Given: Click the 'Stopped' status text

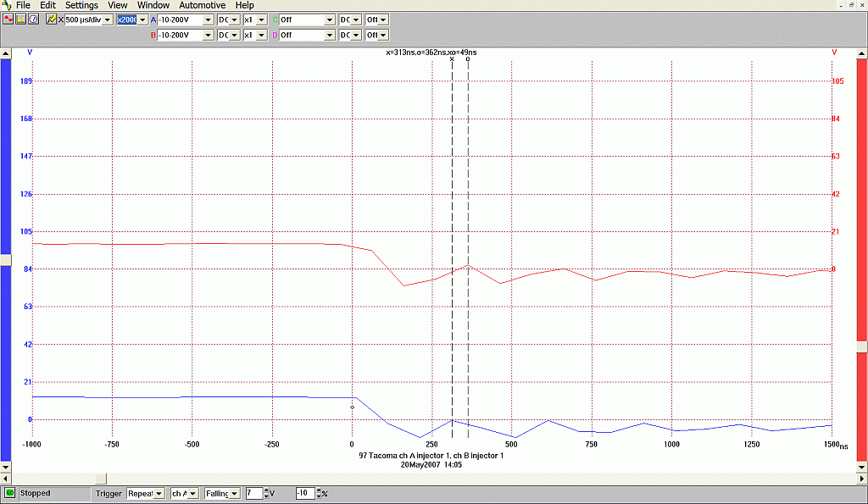Looking at the screenshot, I should point(35,493).
